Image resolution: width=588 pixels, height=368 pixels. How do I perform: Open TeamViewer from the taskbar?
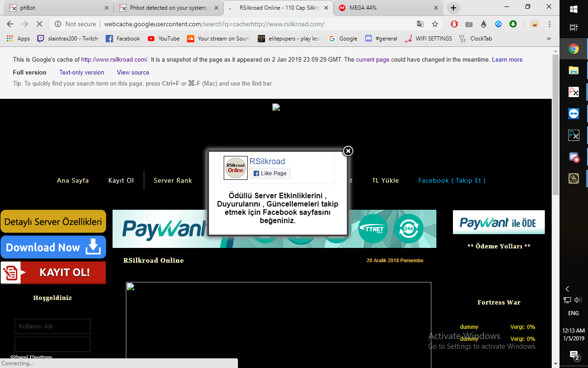pyautogui.click(x=574, y=114)
